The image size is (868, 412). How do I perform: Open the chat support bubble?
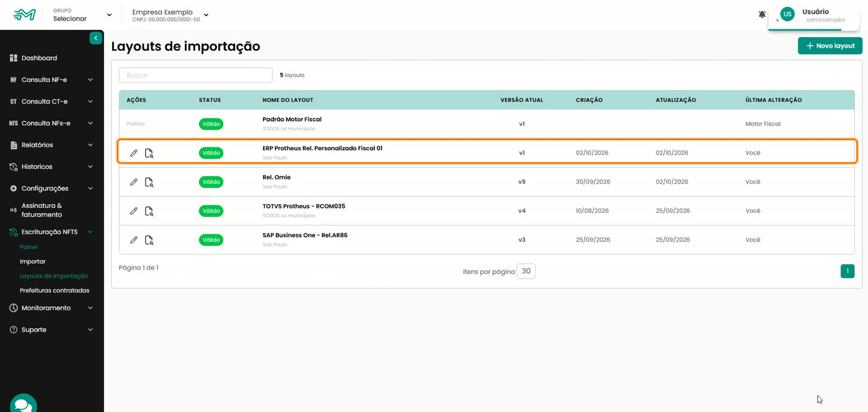24,405
